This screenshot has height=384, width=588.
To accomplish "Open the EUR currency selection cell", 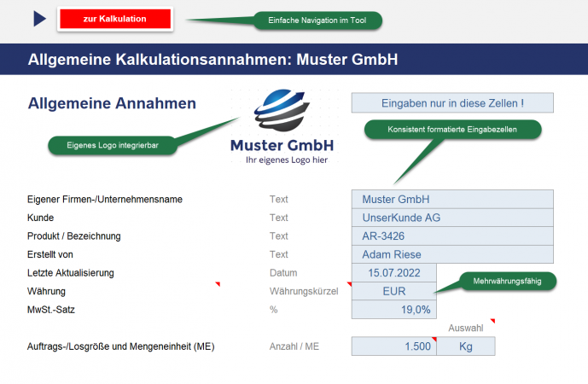I will 393,291.
